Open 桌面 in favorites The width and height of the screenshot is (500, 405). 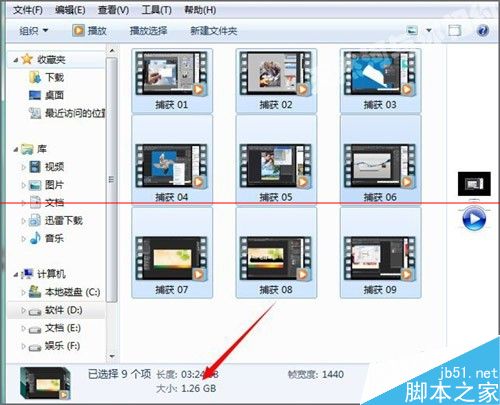pos(46,95)
